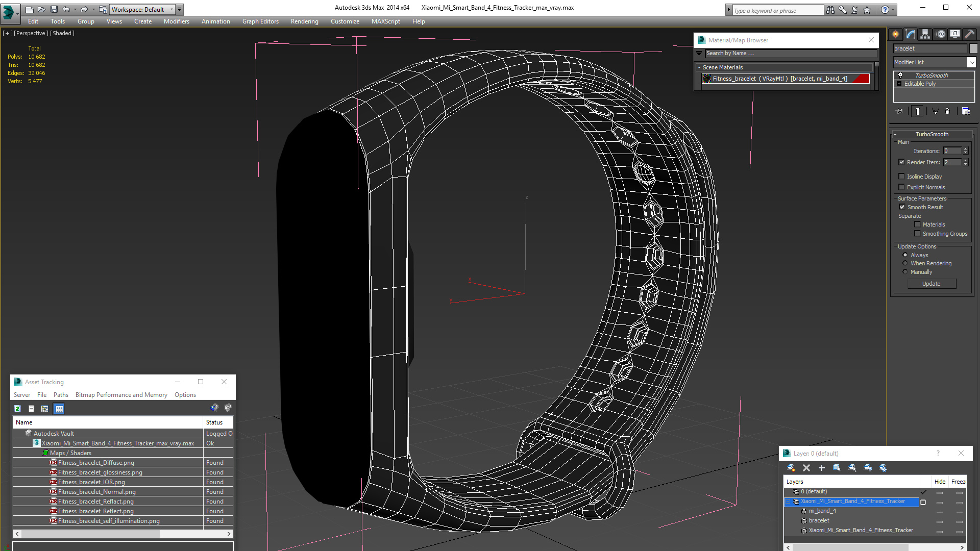Select Always update option
The height and width of the screenshot is (551, 980).
905,255
